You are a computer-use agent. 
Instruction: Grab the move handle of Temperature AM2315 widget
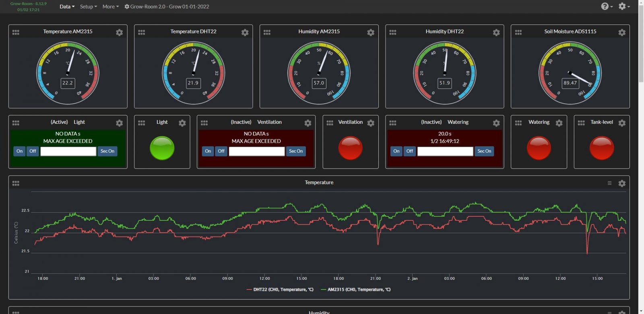pos(16,32)
